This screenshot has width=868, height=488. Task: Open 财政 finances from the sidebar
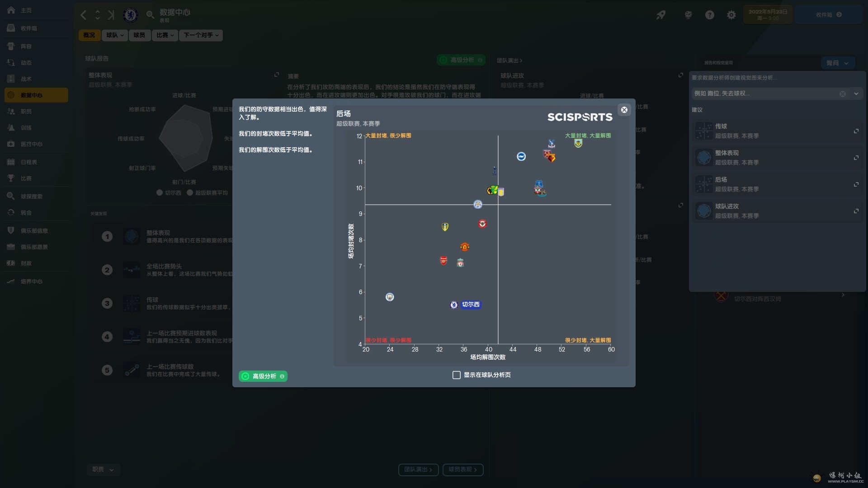(x=36, y=263)
